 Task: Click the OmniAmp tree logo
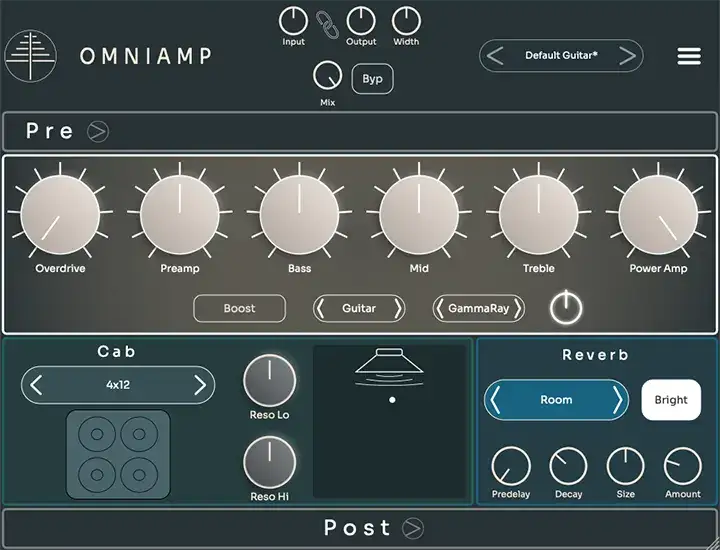coord(31,56)
